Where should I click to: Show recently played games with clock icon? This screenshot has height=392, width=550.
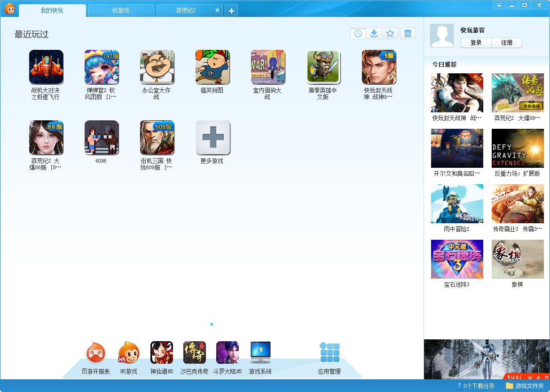click(358, 34)
